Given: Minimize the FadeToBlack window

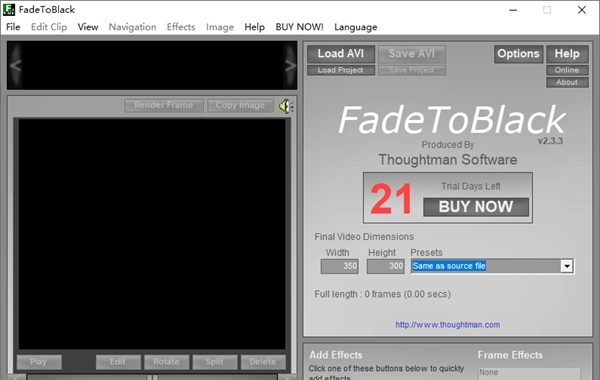Looking at the screenshot, I should coord(513,10).
